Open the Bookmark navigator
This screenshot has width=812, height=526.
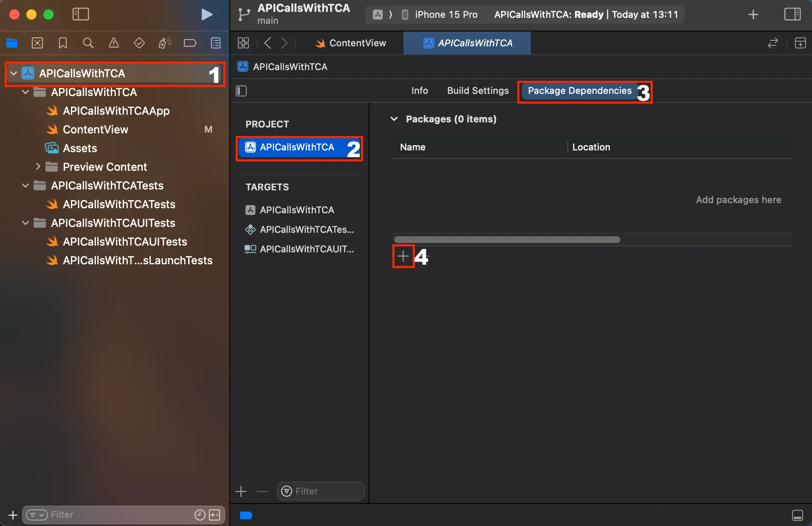(63, 43)
